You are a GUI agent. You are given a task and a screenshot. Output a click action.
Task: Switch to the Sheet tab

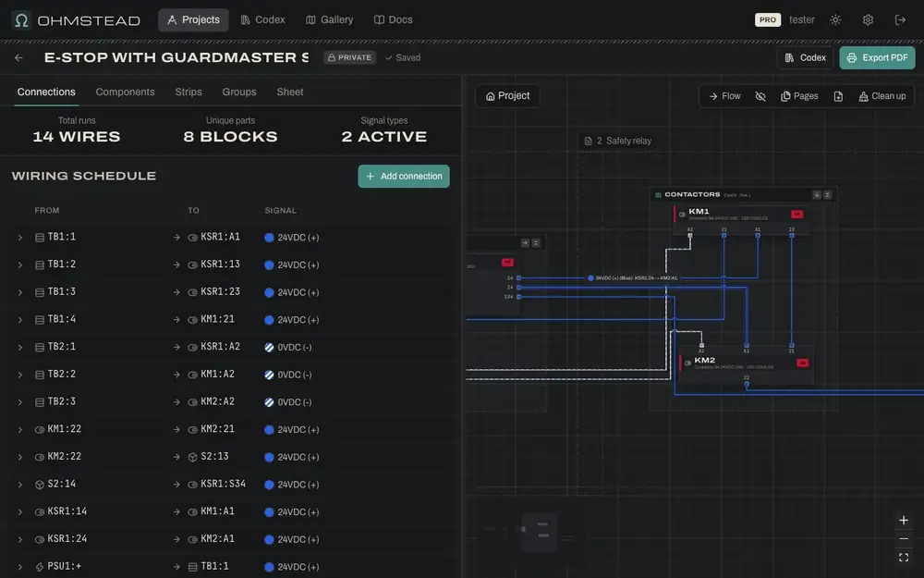click(x=290, y=92)
